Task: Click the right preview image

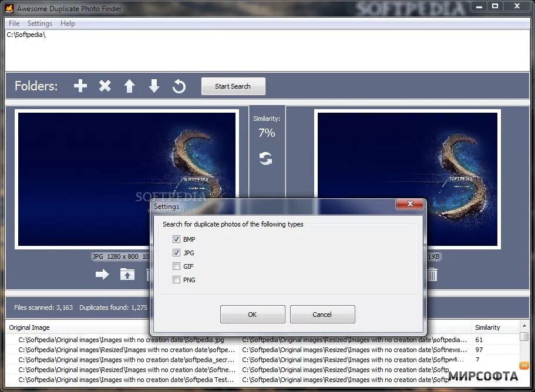Action: click(408, 180)
